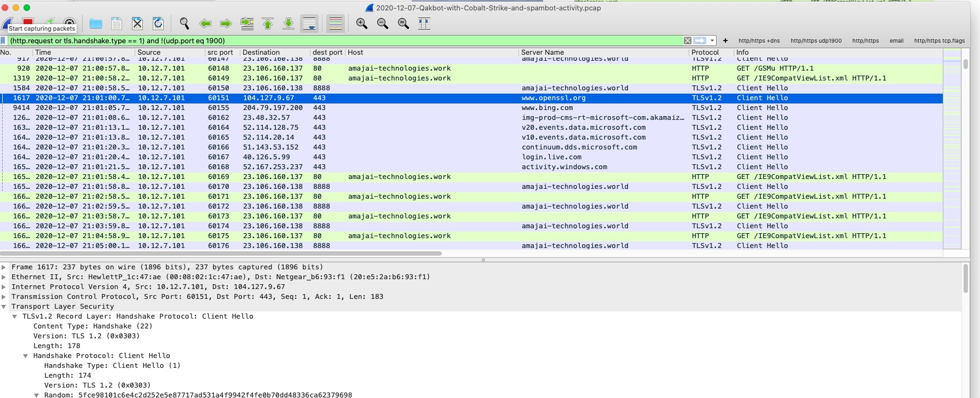Viewport: 980px width, 398px height.
Task: Collapse the TLSv1.2 Record Layer node
Action: [15, 316]
